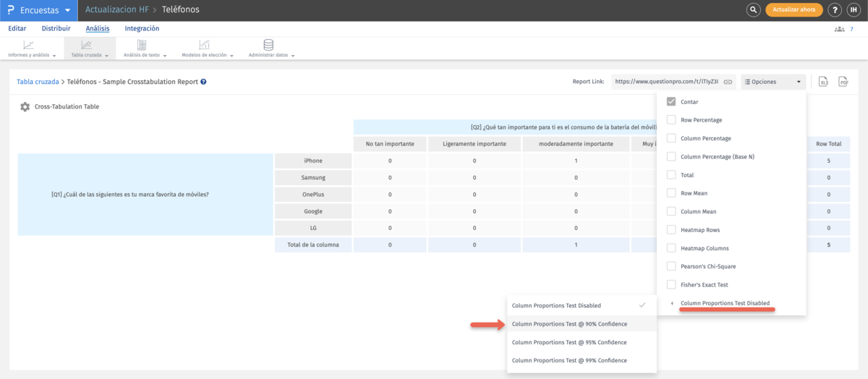Image resolution: width=868 pixels, height=379 pixels.
Task: Select Column Proportions Test @ 90% Confidence
Action: pos(569,324)
